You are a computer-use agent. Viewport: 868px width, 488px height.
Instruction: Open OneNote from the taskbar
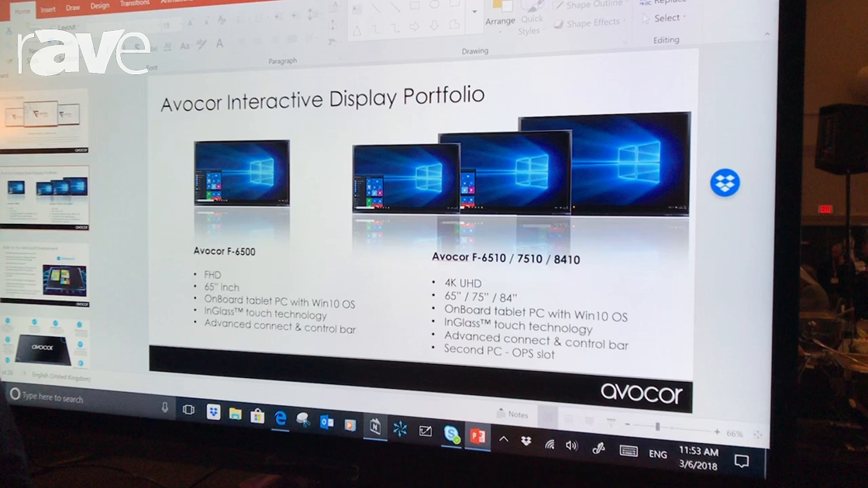[x=375, y=427]
